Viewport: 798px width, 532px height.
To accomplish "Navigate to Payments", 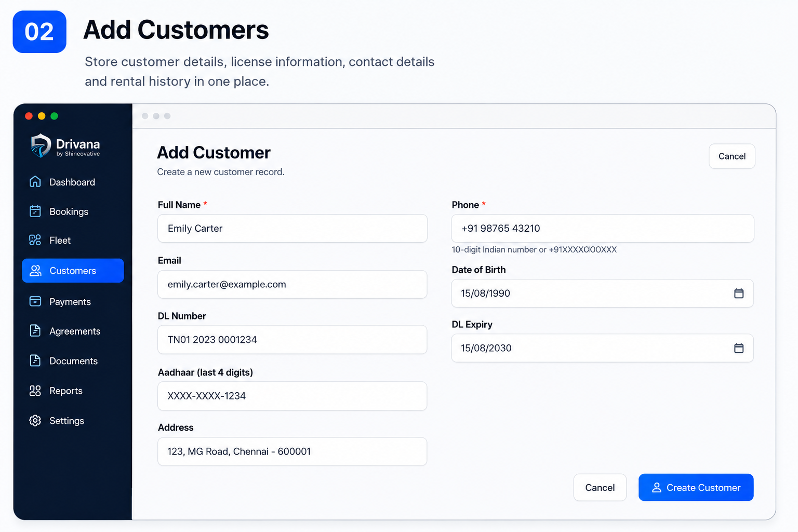I will point(73,302).
